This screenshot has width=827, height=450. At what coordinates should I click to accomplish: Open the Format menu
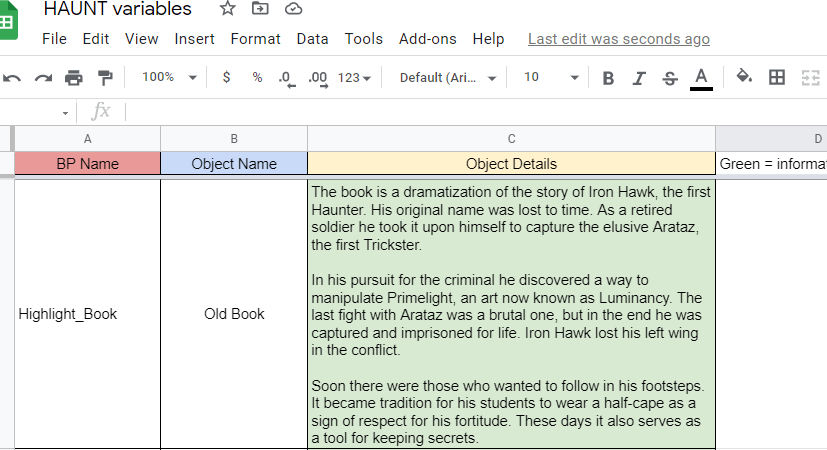coord(255,39)
